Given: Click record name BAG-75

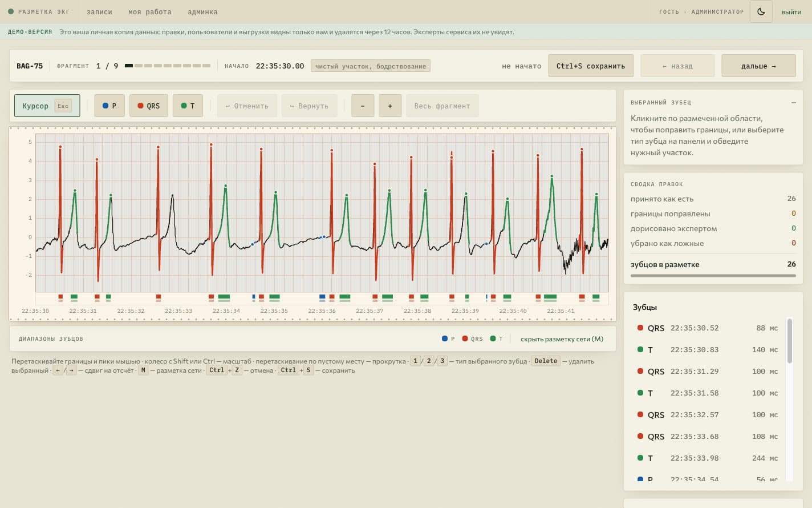Looking at the screenshot, I should (x=30, y=66).
